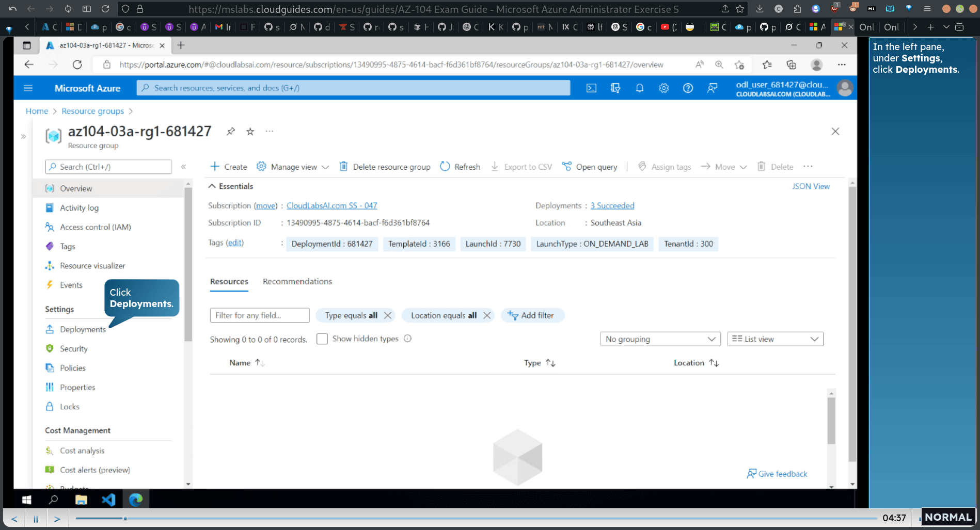Open Edge settings and more menu
This screenshot has height=530, width=980.
(842, 65)
